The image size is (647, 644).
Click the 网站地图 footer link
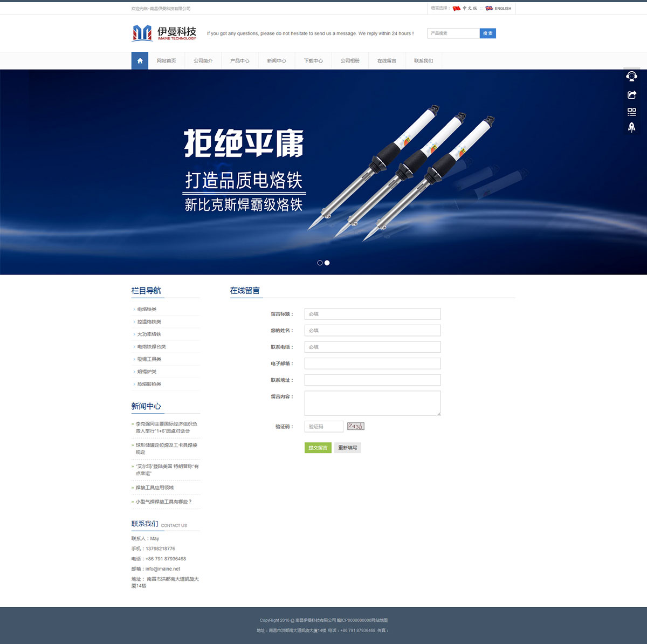pos(379,620)
